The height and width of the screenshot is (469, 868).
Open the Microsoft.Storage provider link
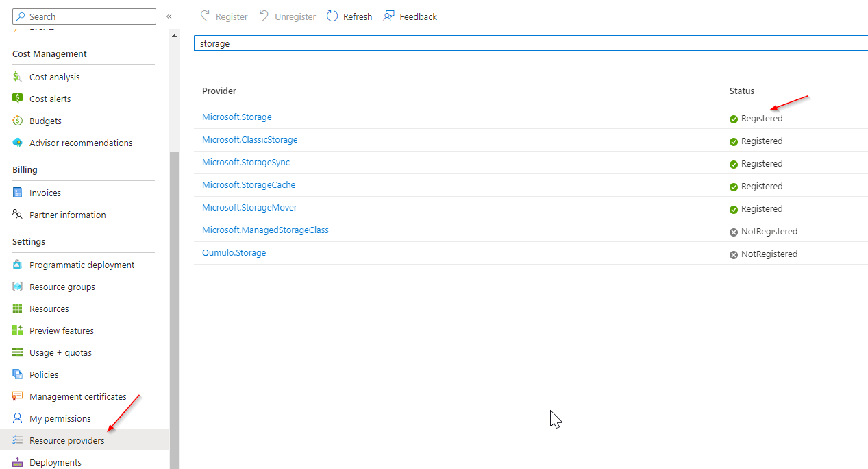236,117
